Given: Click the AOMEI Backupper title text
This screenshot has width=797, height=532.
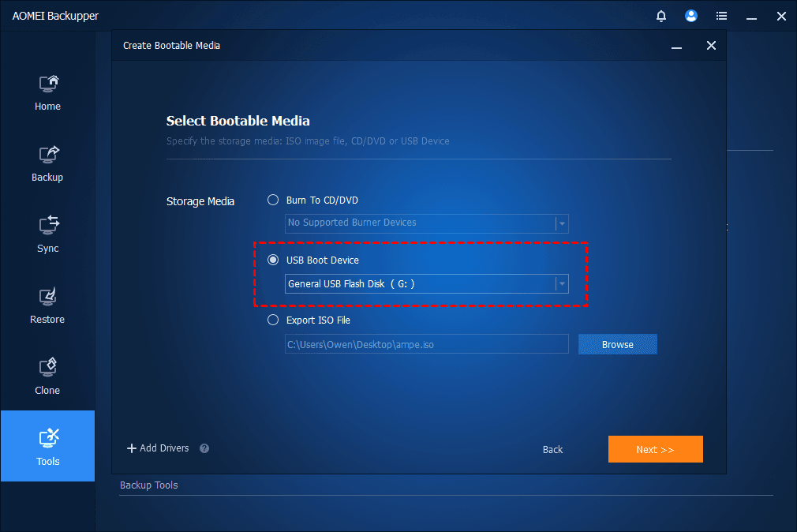Looking at the screenshot, I should [55, 17].
